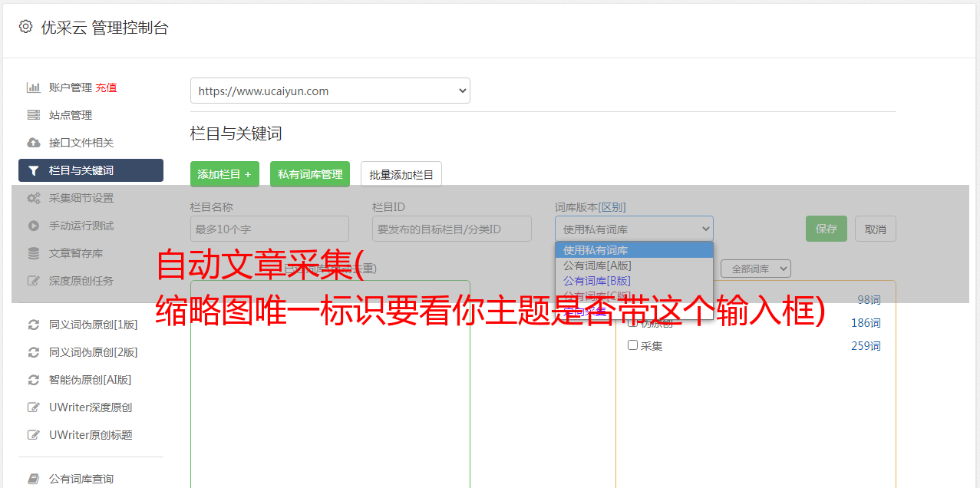Choose 公有词库[B版] option
Viewport: 980px width, 488px height.
tap(634, 281)
